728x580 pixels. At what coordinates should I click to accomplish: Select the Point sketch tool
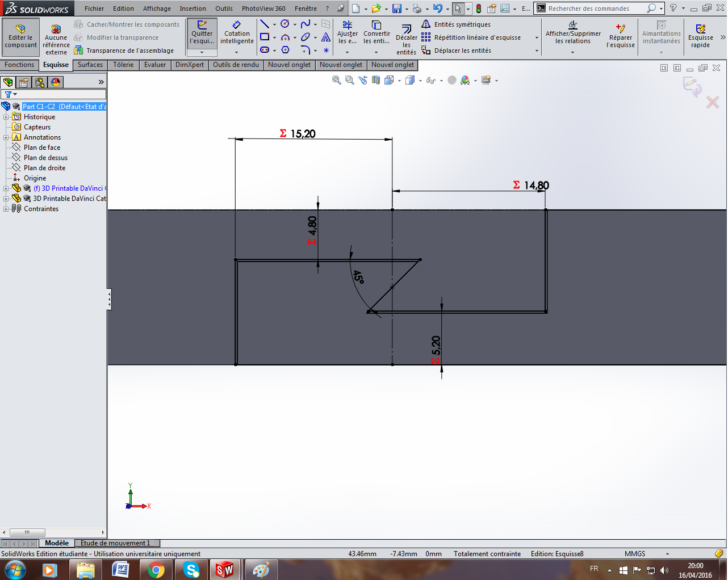click(326, 50)
